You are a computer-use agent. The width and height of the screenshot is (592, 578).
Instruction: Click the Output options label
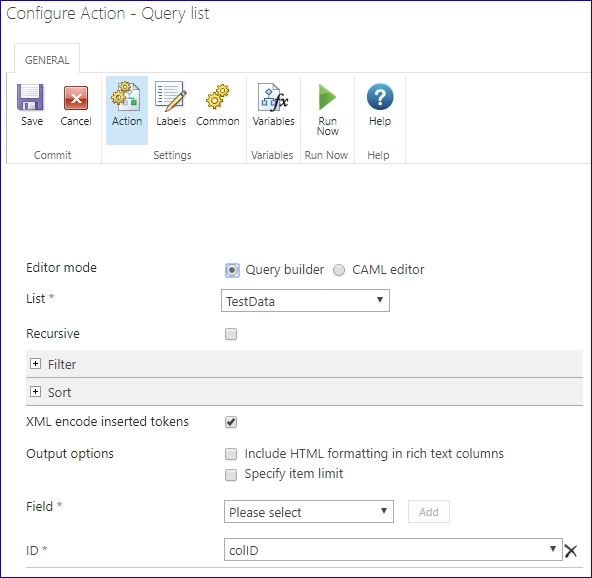pyautogui.click(x=70, y=453)
